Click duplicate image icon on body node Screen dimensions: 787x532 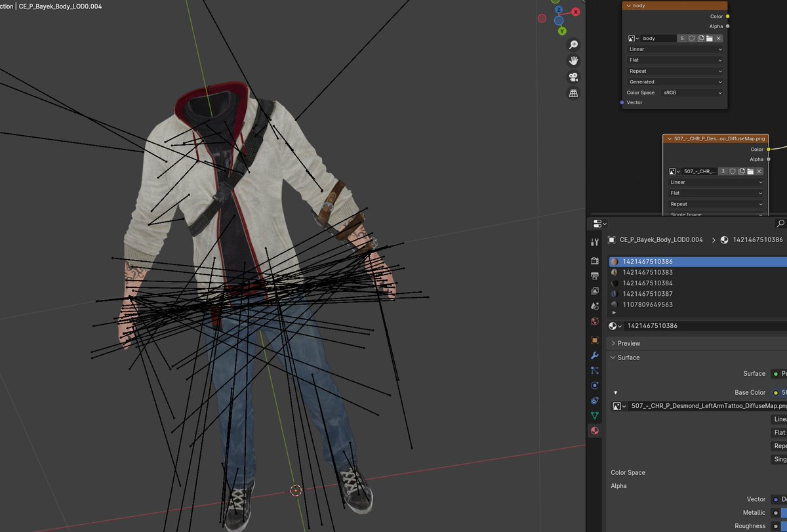[701, 39]
